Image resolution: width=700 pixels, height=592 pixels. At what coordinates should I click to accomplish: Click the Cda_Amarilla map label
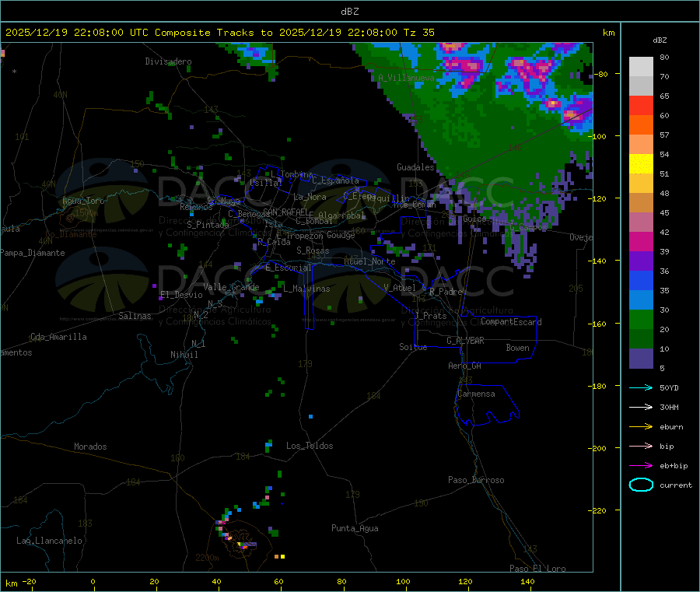point(58,337)
